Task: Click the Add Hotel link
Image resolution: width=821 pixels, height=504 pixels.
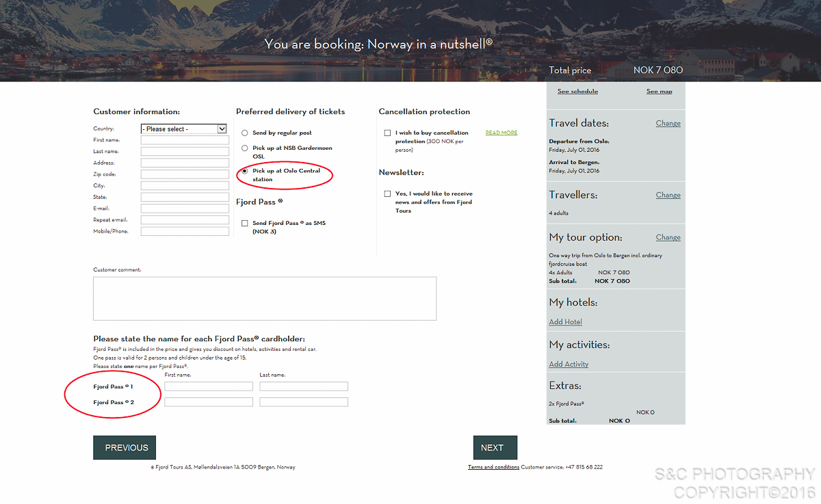Action: (565, 322)
